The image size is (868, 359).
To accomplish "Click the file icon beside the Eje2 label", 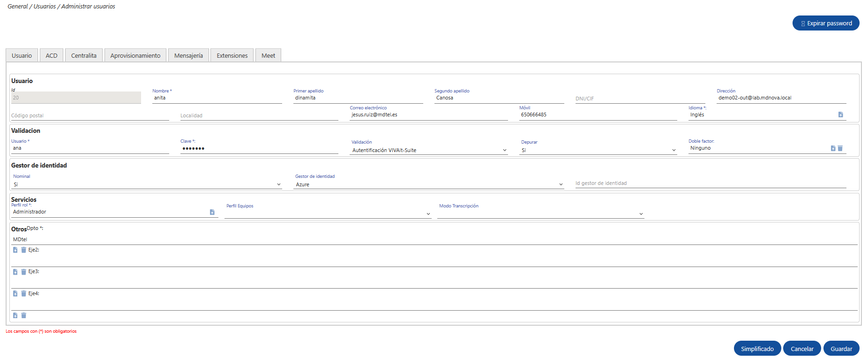I will (x=15, y=250).
